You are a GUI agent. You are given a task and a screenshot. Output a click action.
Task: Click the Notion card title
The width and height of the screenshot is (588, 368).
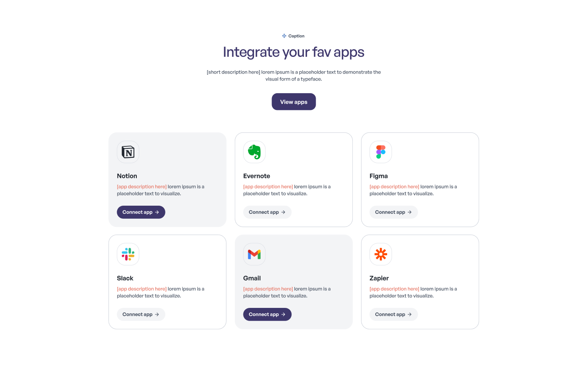(127, 176)
